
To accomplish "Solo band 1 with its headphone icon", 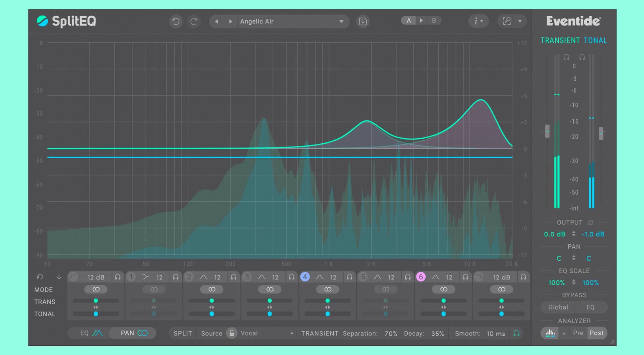I will pos(176,277).
